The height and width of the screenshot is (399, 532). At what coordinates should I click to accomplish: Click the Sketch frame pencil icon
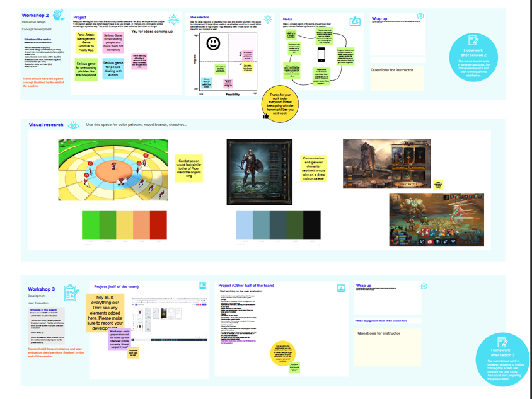coord(355,21)
